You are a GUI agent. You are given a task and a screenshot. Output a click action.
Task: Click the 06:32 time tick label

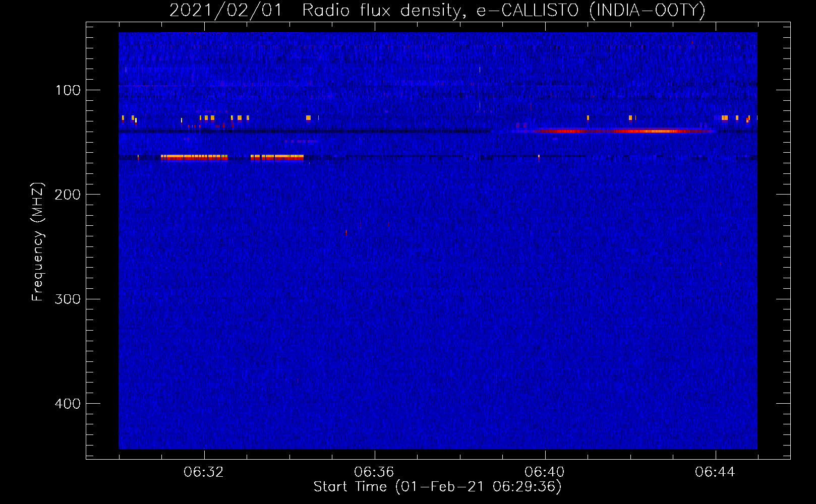point(204,472)
